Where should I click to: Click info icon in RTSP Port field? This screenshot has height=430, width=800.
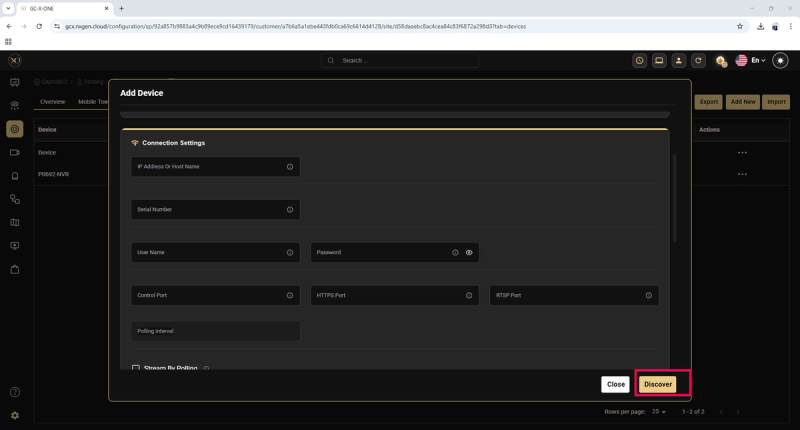(x=648, y=295)
